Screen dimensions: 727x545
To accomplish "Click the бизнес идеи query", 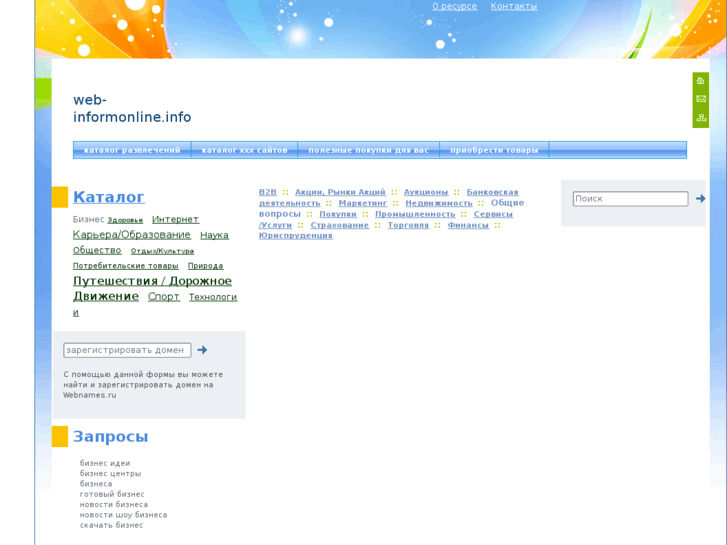I will pos(105,463).
